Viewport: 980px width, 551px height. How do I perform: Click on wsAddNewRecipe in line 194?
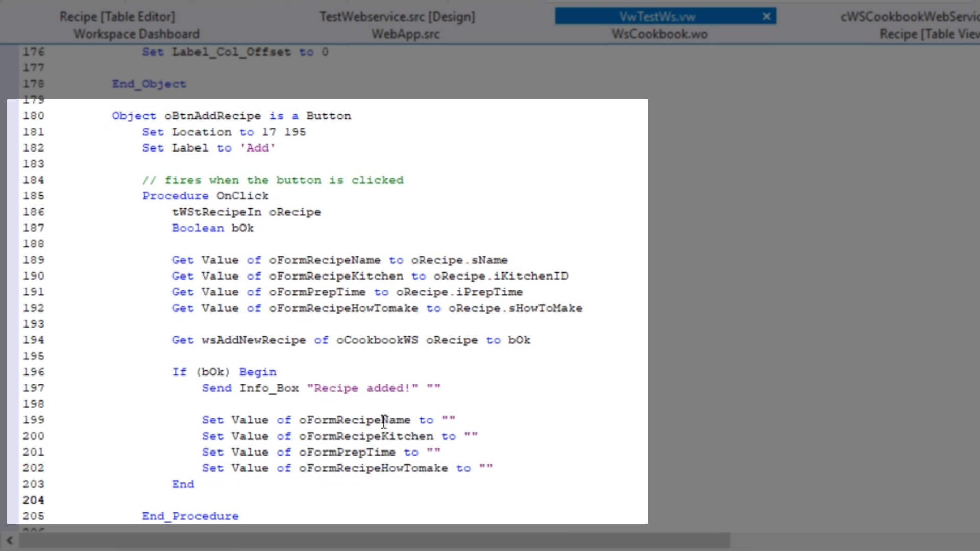pyautogui.click(x=254, y=340)
